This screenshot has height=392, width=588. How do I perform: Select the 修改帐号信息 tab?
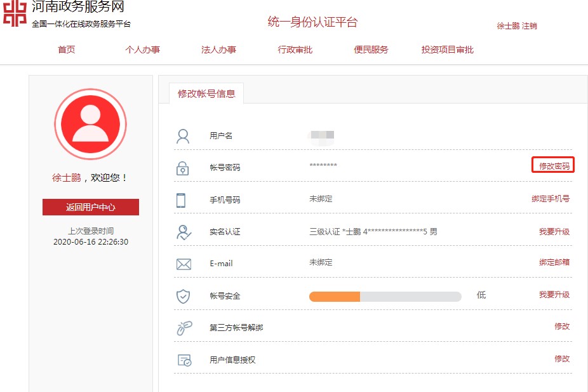click(206, 93)
